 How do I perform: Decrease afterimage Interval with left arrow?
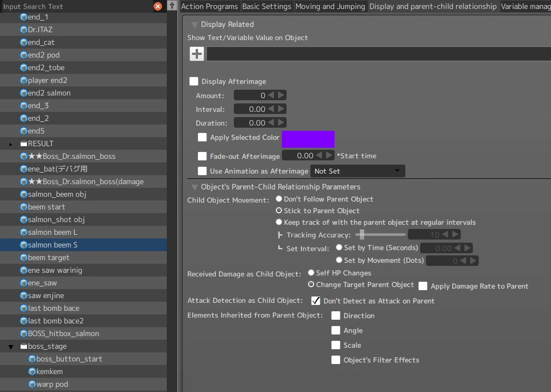coord(271,109)
